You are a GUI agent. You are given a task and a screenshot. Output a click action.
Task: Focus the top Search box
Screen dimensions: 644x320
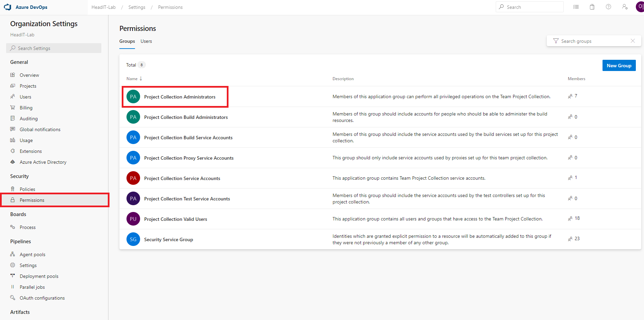point(530,7)
